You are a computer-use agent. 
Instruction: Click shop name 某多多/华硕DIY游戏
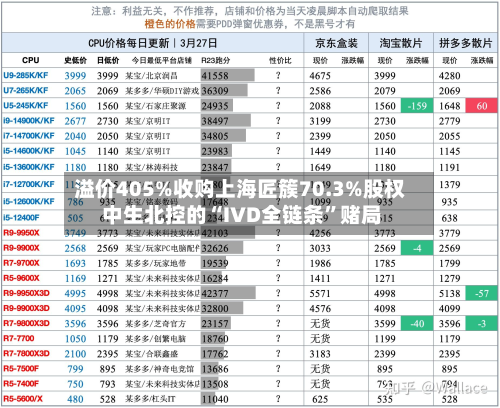click(162, 91)
